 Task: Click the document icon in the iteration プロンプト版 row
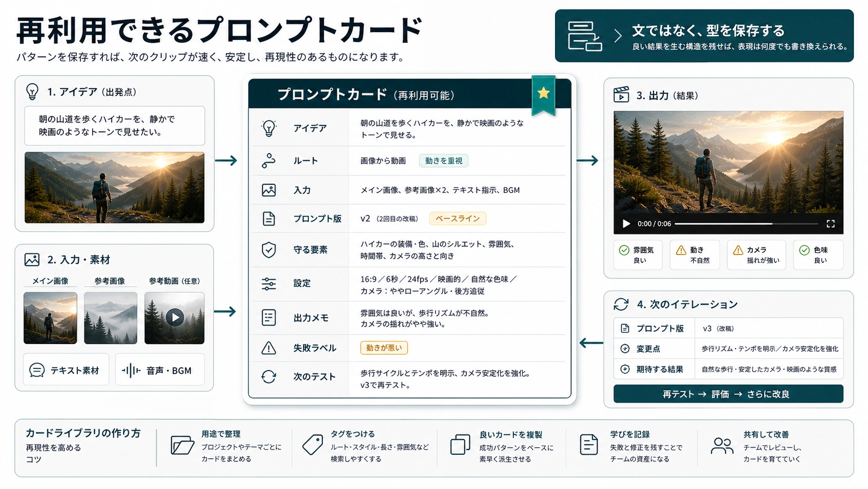[625, 328]
